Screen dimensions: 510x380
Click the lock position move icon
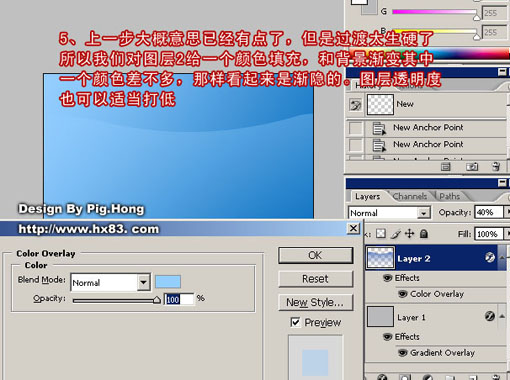409,234
